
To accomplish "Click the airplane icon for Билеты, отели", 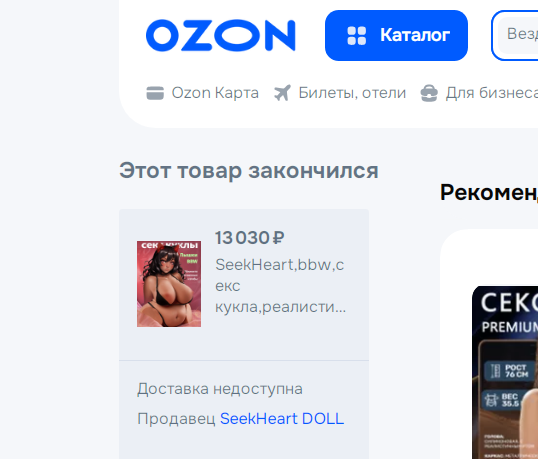I will point(282,93).
